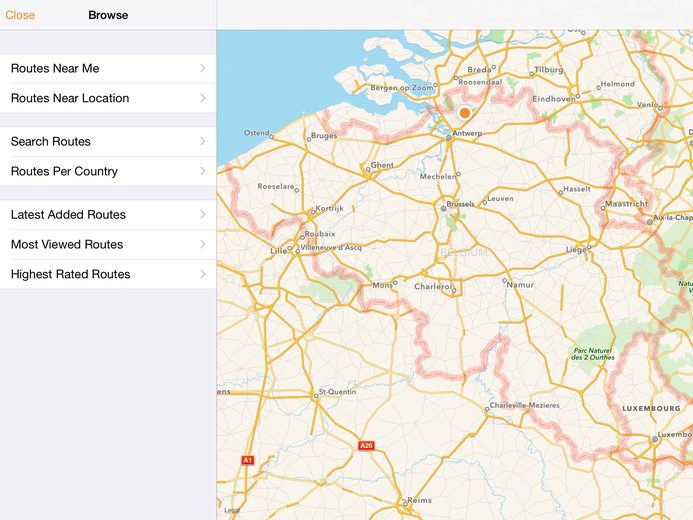Tap the Hasselt city label
Image resolution: width=693 pixels, height=520 pixels.
click(577, 189)
